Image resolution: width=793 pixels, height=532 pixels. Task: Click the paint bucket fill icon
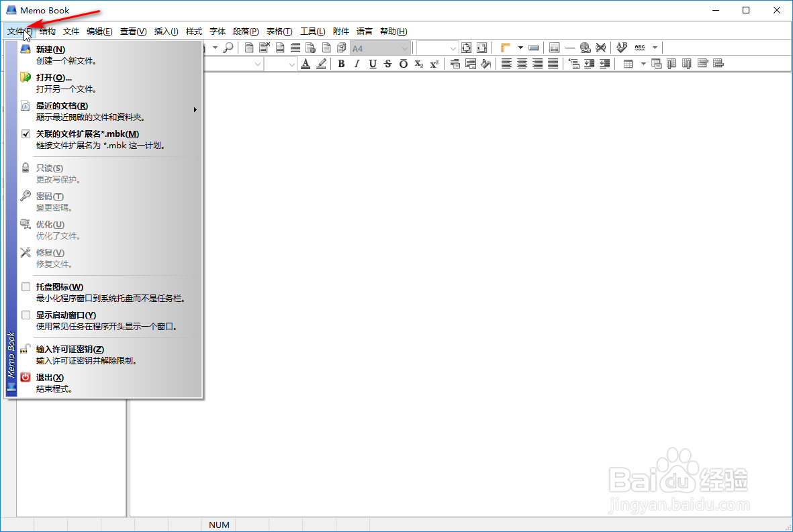(486, 64)
